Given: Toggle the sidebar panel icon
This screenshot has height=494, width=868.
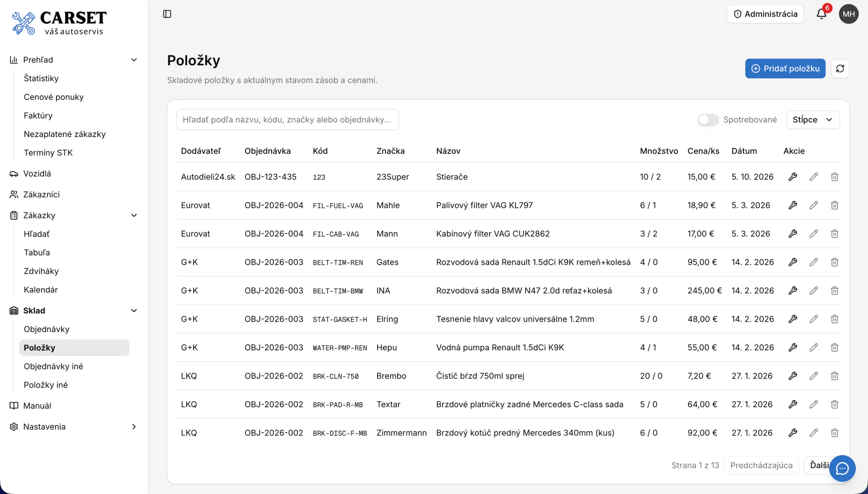Looking at the screenshot, I should (x=167, y=14).
